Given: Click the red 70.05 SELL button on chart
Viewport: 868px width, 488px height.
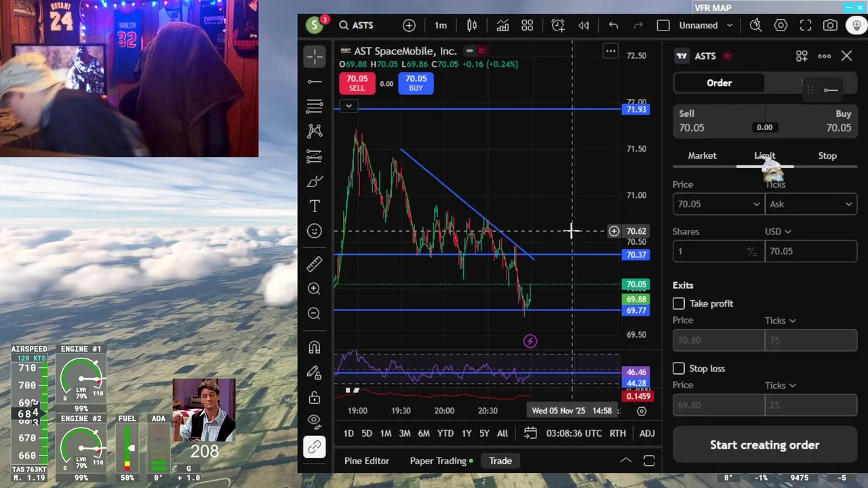Looking at the screenshot, I should [x=357, y=83].
